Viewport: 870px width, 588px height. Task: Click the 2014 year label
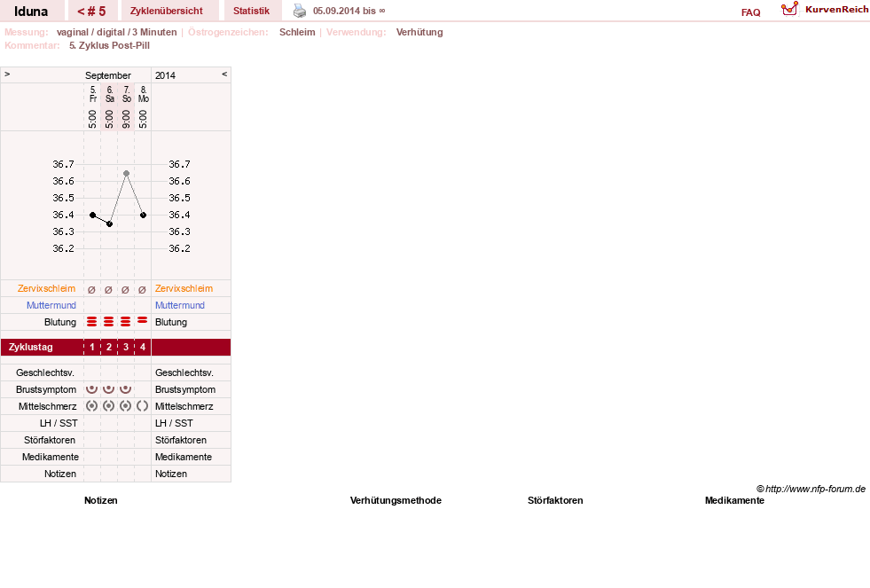[x=165, y=75]
